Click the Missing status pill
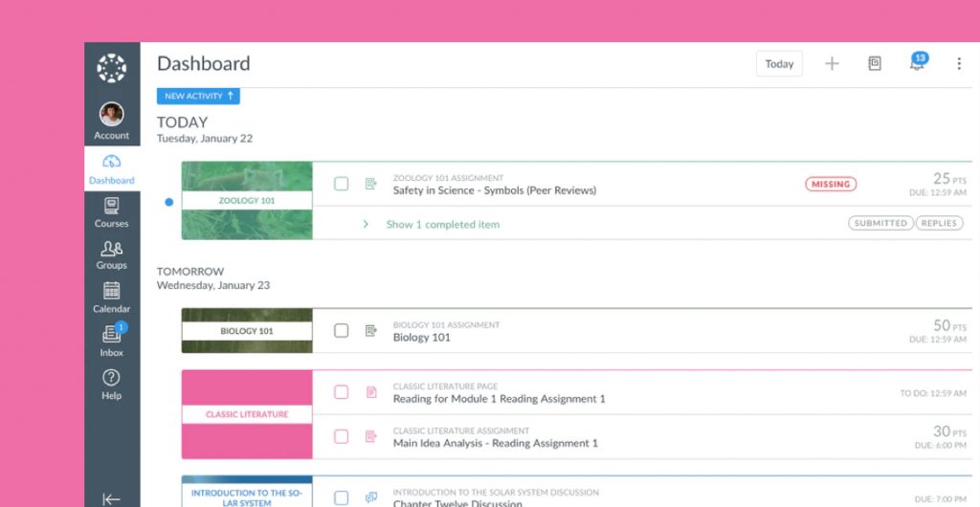The image size is (980, 507). click(x=831, y=185)
